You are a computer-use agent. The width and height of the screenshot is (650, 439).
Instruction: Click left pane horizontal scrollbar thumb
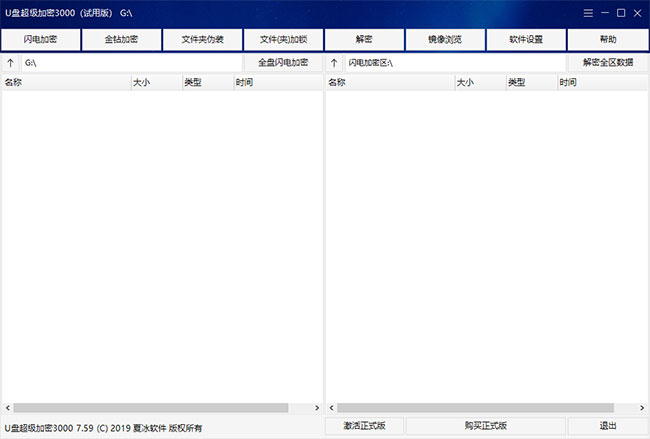click(151, 408)
